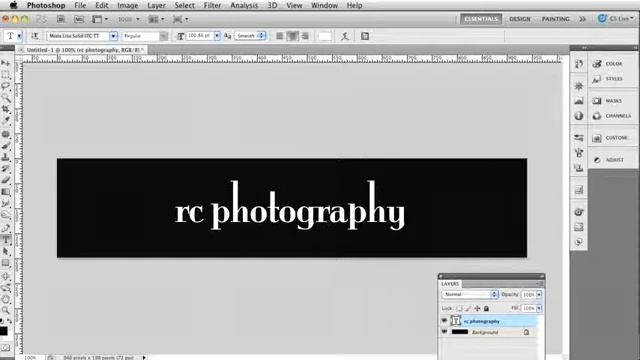Open the CS Live button
The height and width of the screenshot is (360, 640).
coord(616,19)
